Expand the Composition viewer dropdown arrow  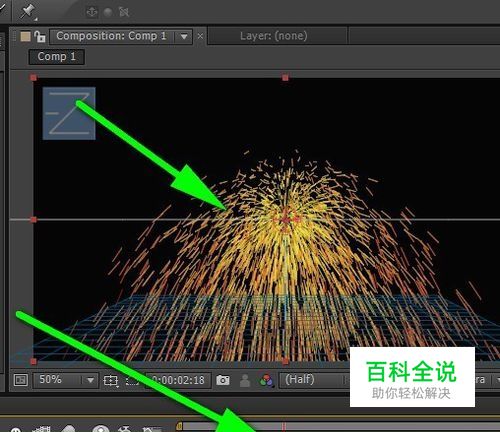pyautogui.click(x=184, y=37)
